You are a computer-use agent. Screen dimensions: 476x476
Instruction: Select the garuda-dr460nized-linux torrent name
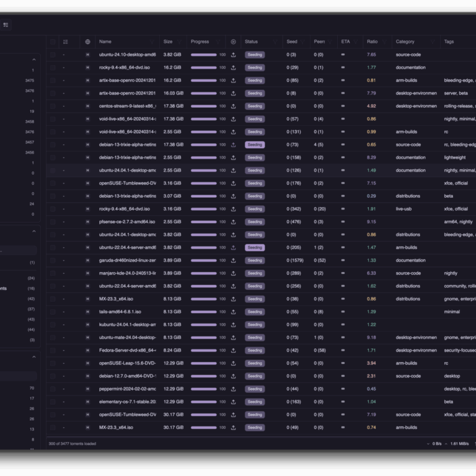click(x=128, y=260)
